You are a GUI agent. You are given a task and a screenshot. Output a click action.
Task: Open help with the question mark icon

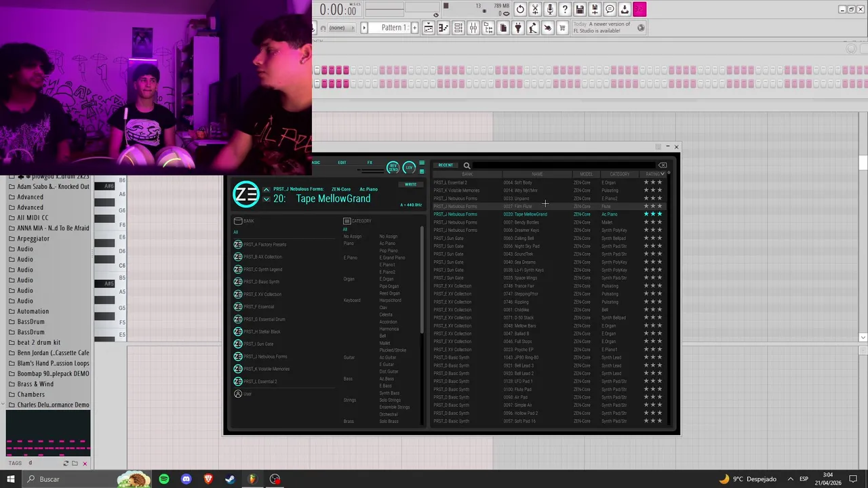click(565, 9)
